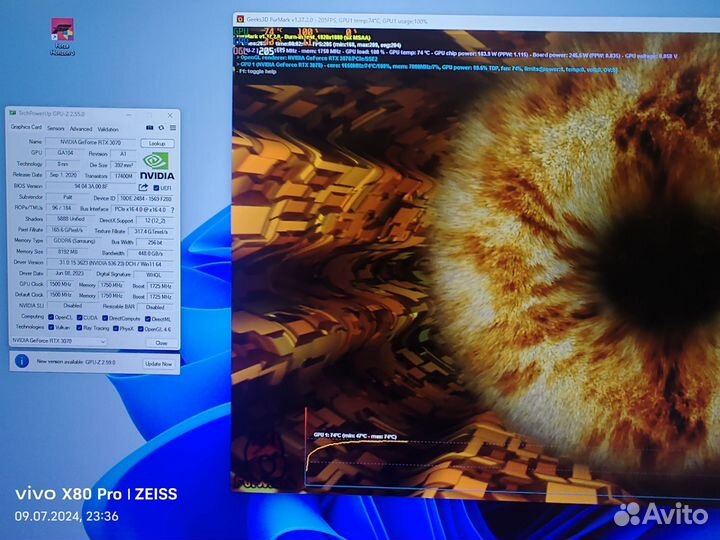
Task: Click the blue info icon in update bar
Action: tap(22, 361)
